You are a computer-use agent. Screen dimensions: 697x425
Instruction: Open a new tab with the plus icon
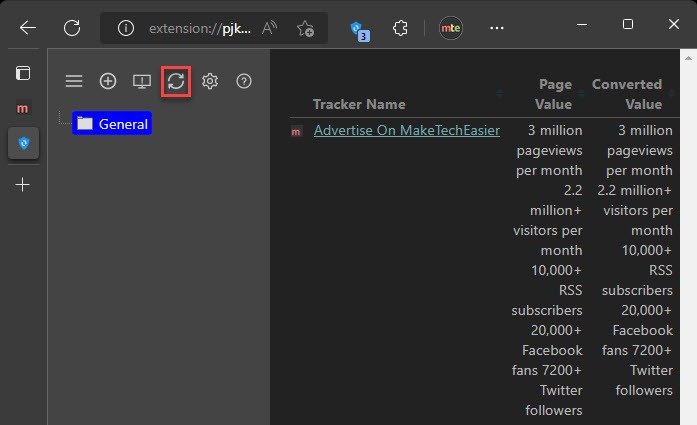(x=22, y=184)
